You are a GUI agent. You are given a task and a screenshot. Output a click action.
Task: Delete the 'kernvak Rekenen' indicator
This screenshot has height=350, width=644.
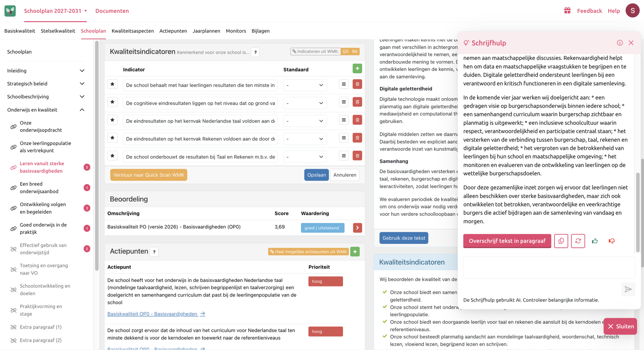point(357,138)
